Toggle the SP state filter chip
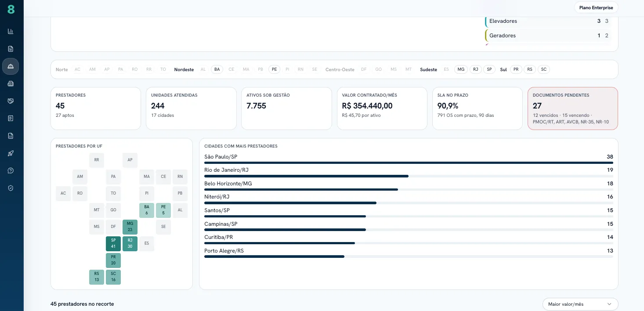Viewport: 644px width, 311px height. tap(489, 69)
